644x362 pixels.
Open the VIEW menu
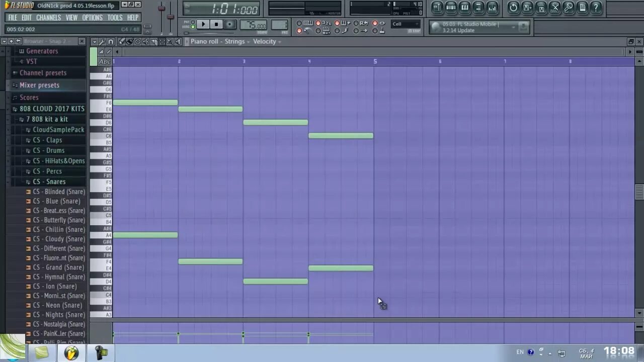pyautogui.click(x=71, y=18)
